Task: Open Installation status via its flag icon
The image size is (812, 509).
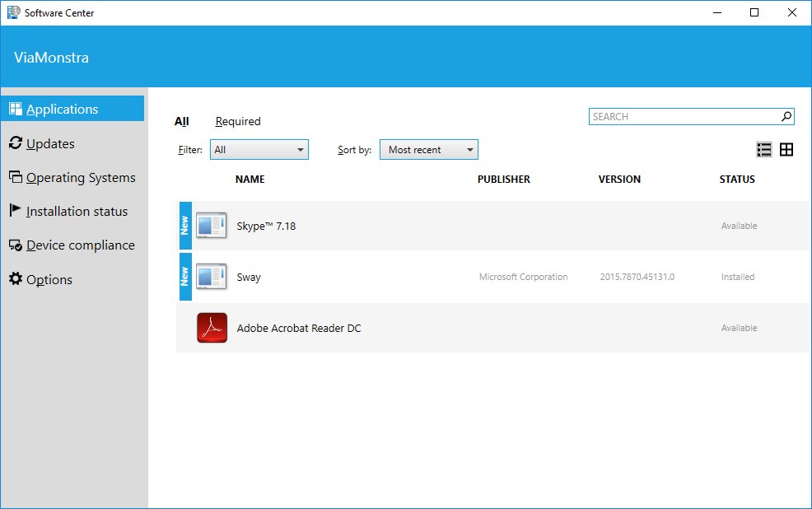Action: (x=15, y=211)
